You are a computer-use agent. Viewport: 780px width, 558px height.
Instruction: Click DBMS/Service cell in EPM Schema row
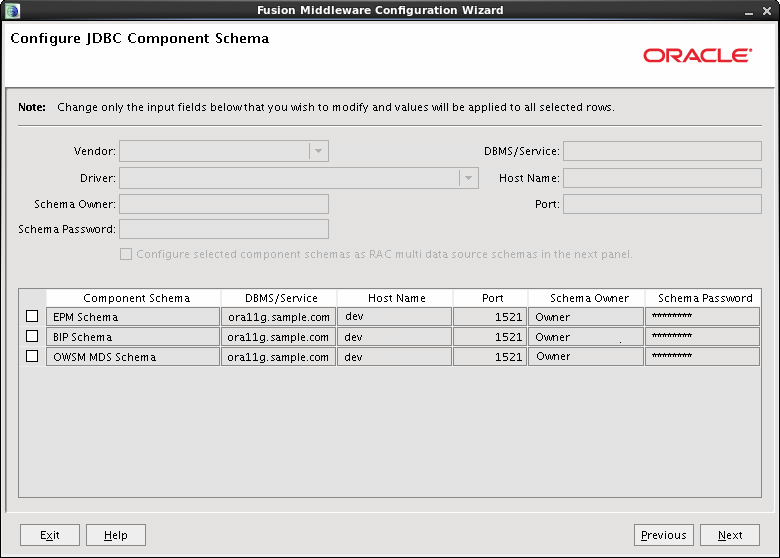279,317
